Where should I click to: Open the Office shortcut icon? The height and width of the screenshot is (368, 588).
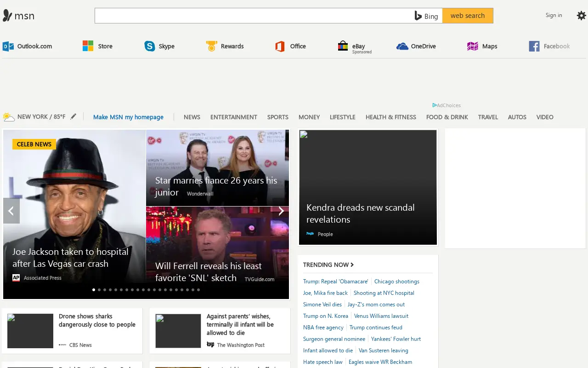(280, 46)
